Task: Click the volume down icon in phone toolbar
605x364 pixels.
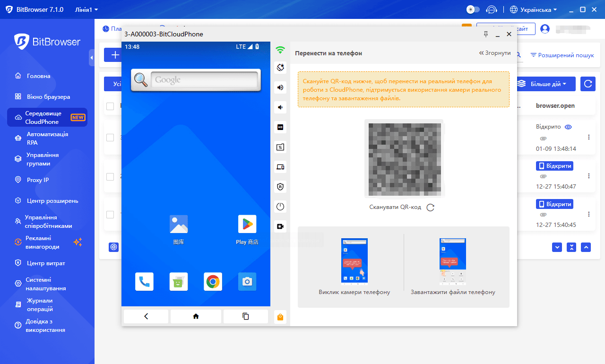Action: tap(280, 107)
